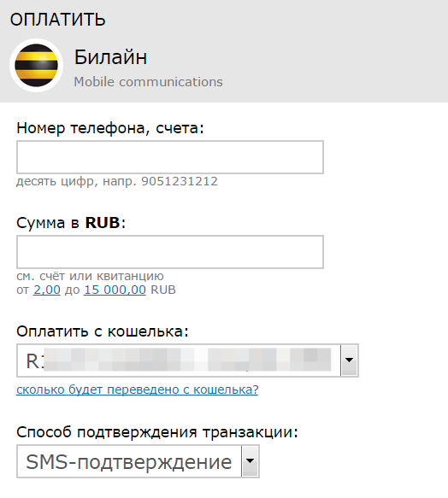The image size is (448, 498).
Task: Click the hint text 'десять цифр, напр. 9051231212'
Action: pos(117,182)
